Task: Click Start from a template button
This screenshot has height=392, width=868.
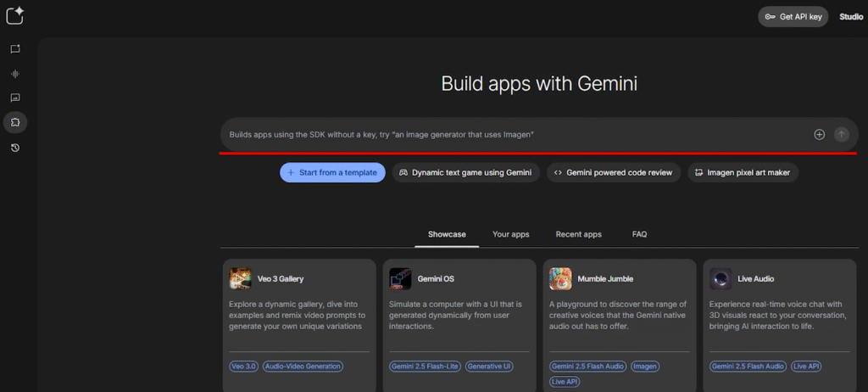Action: [x=332, y=172]
